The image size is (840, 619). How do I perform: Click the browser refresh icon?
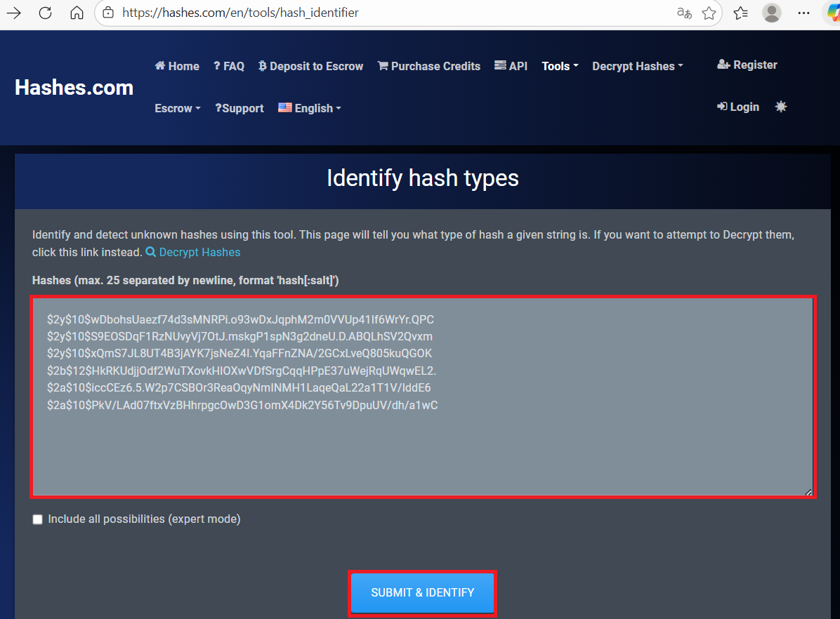point(46,13)
